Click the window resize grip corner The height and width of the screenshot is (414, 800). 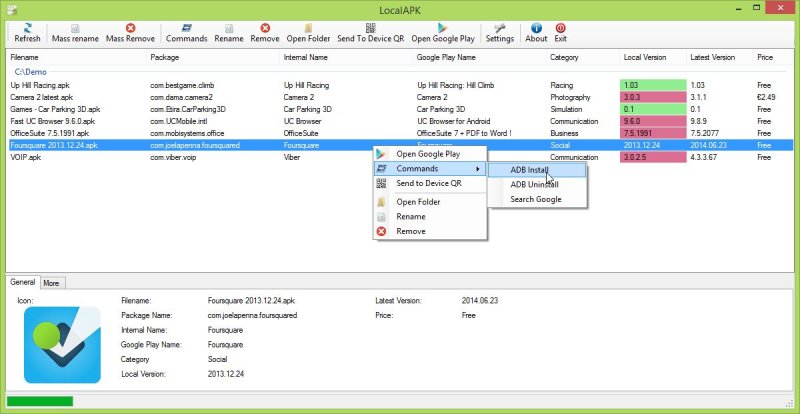[789, 403]
